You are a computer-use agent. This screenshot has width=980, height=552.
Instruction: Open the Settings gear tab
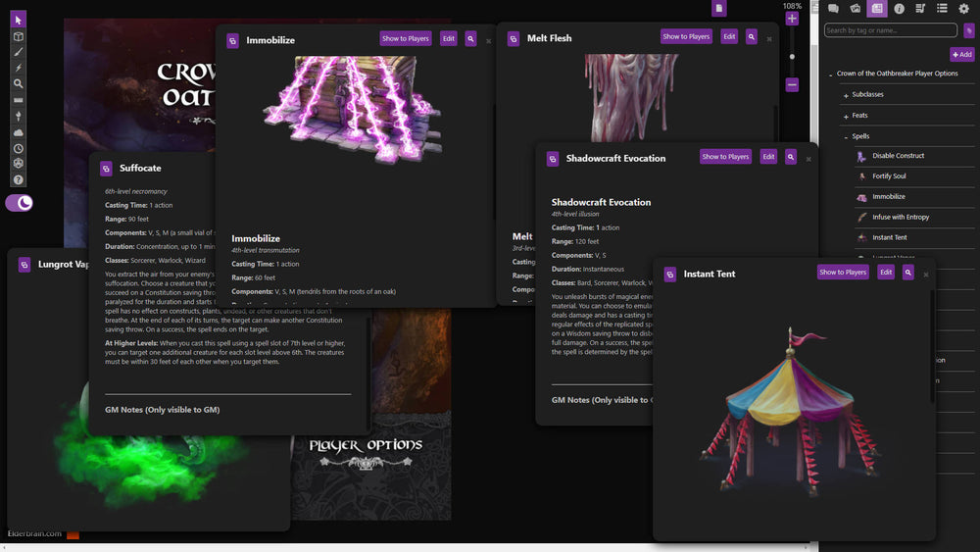click(x=963, y=9)
